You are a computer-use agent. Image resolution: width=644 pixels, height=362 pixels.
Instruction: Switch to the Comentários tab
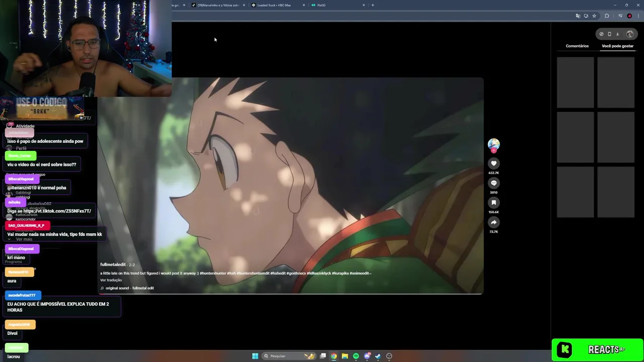[x=577, y=46]
